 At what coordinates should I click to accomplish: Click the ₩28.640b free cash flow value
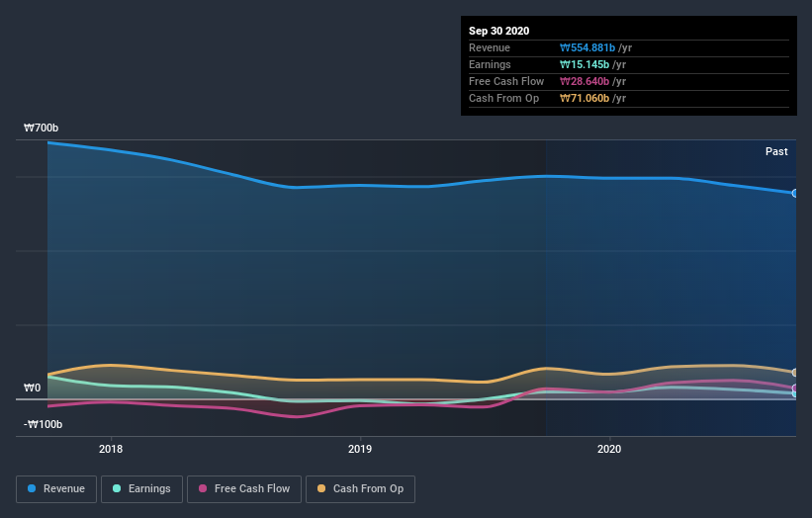tap(585, 81)
